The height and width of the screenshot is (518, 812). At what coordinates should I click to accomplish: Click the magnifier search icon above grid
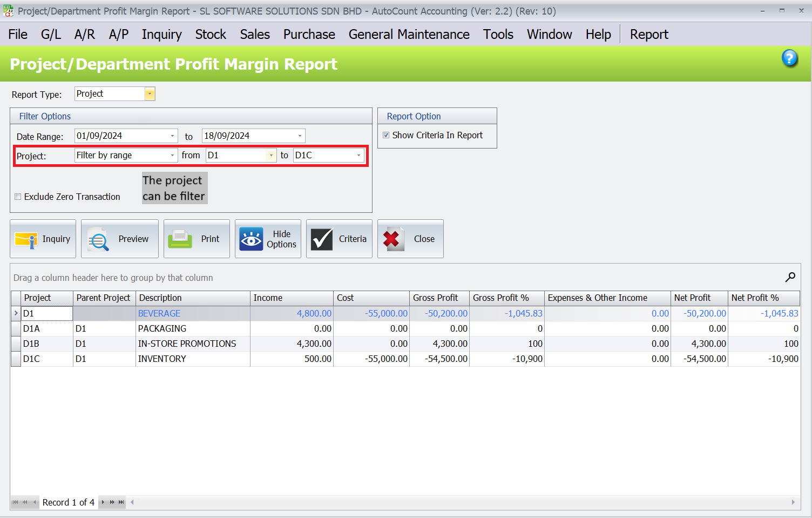790,277
